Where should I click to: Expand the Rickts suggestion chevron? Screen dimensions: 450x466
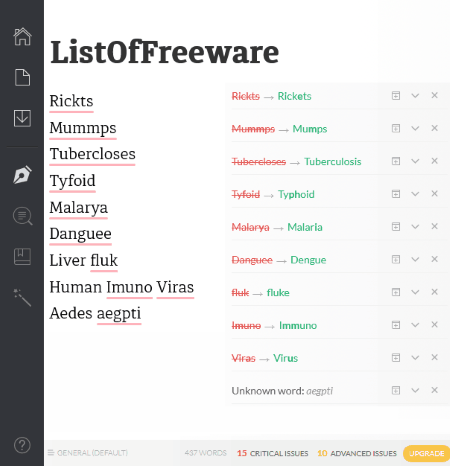(415, 96)
